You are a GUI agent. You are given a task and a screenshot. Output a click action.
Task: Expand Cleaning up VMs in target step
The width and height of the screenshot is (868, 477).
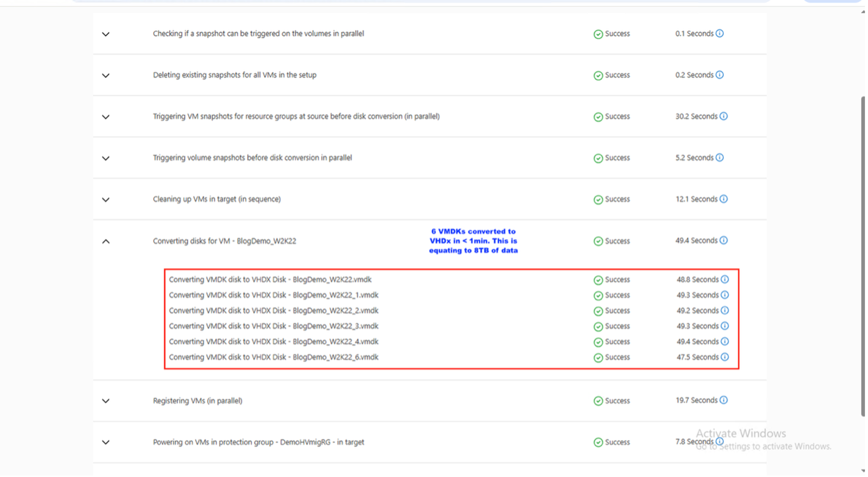click(106, 200)
